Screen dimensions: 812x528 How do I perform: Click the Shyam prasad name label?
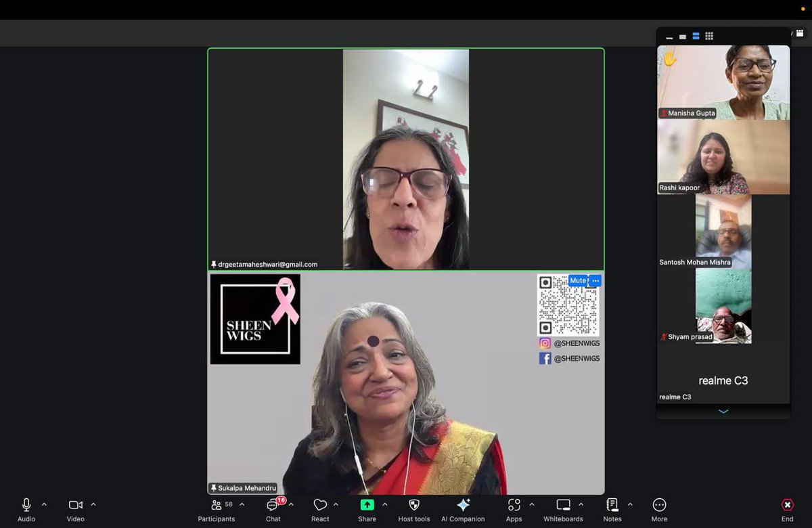tap(686, 336)
